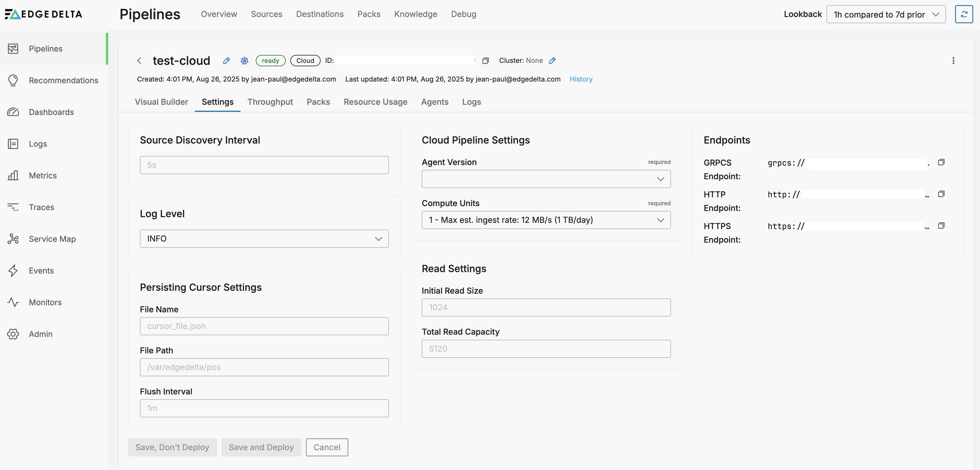Image resolution: width=980 pixels, height=470 pixels.
Task: Go to Knowledge in top navigation
Action: (x=416, y=14)
